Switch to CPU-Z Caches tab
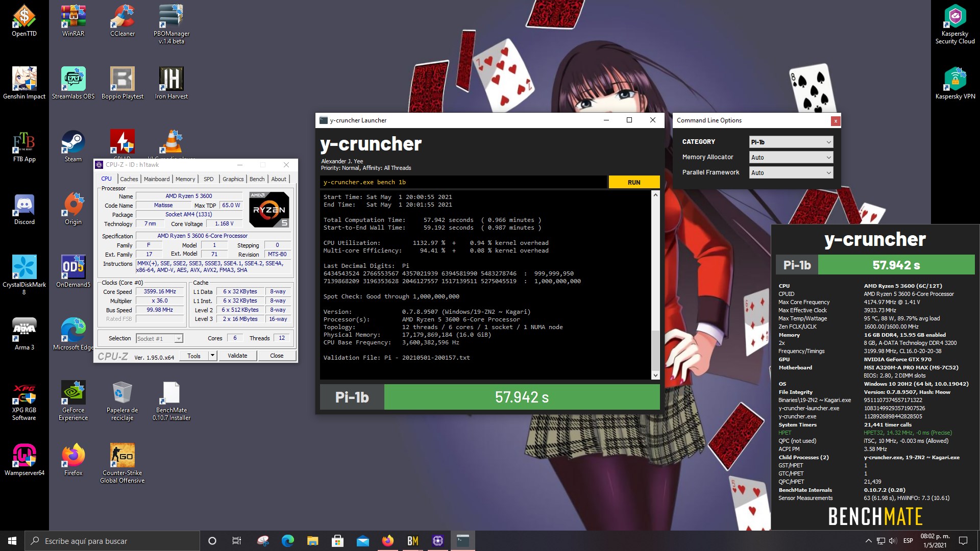980x551 pixels. pos(129,179)
